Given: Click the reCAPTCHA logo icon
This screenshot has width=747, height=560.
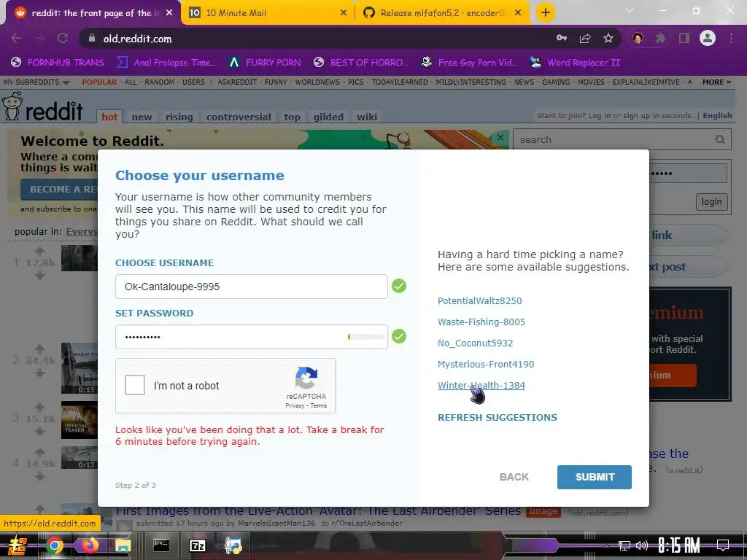Looking at the screenshot, I should pyautogui.click(x=306, y=378).
